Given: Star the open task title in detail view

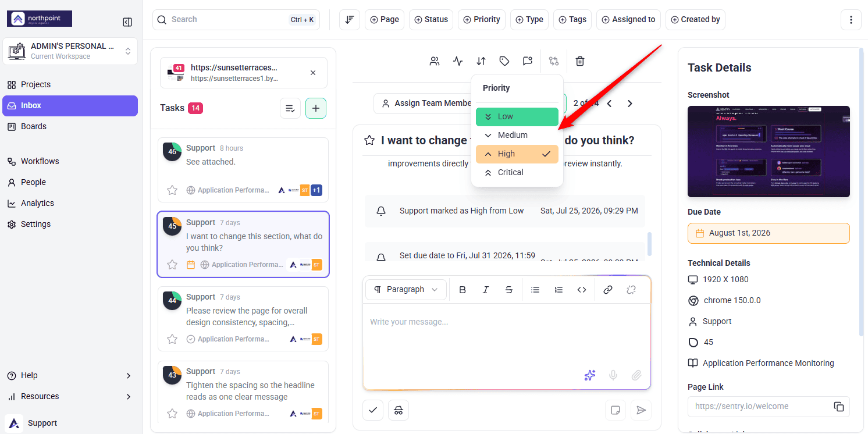Looking at the screenshot, I should tap(369, 140).
